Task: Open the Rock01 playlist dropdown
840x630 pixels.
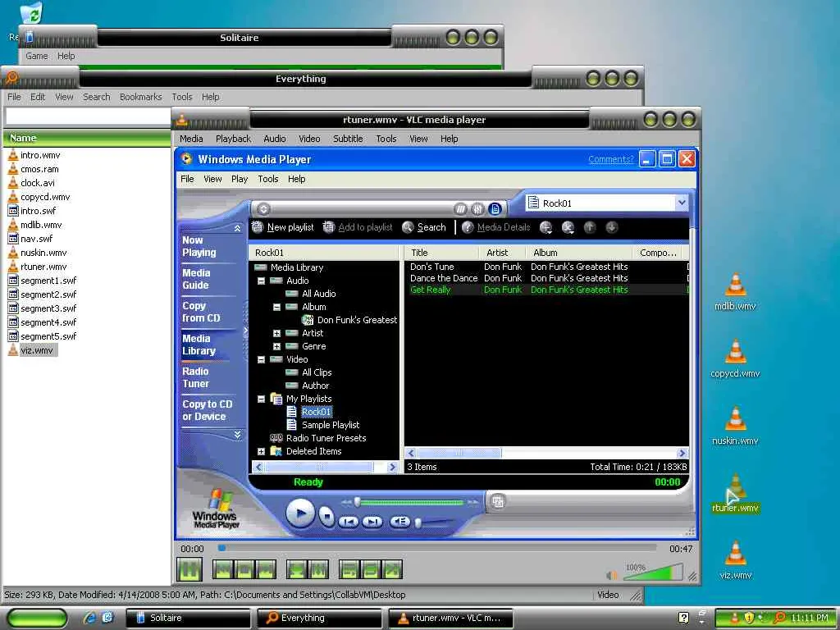Action: pyautogui.click(x=682, y=203)
